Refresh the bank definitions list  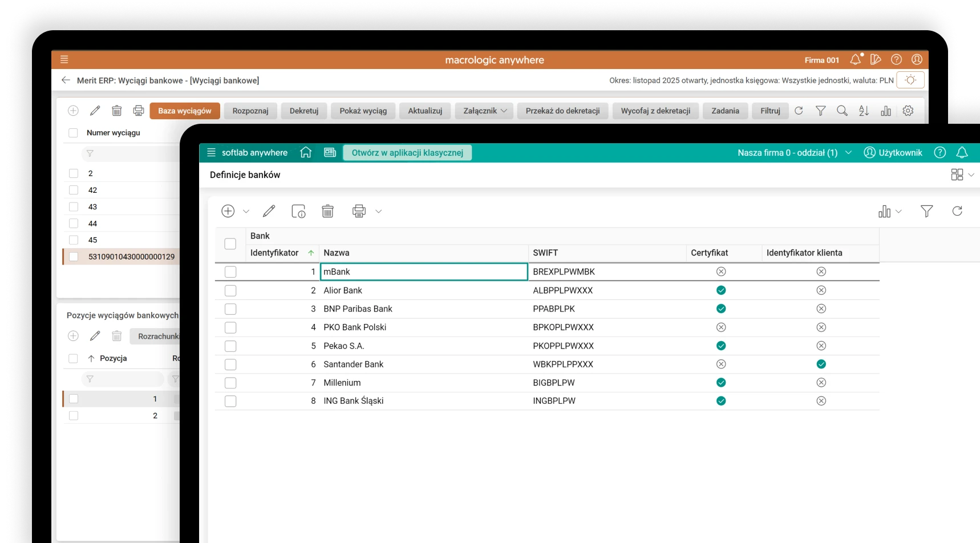(x=957, y=211)
